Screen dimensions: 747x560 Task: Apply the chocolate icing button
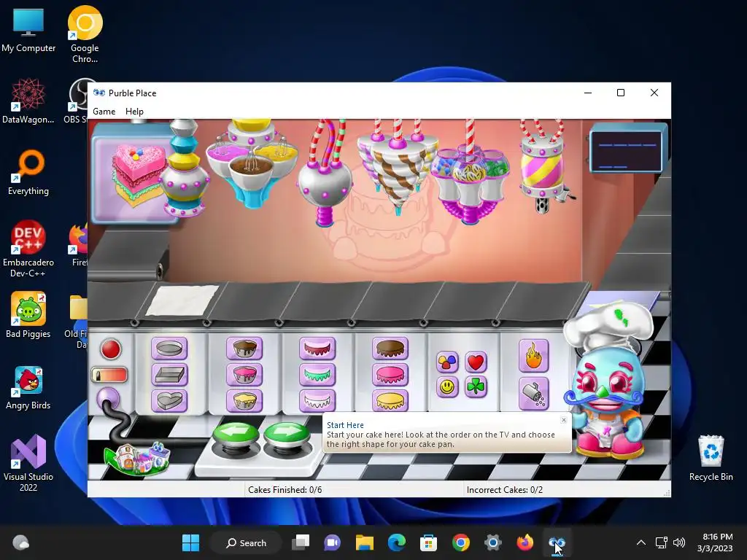pos(390,349)
